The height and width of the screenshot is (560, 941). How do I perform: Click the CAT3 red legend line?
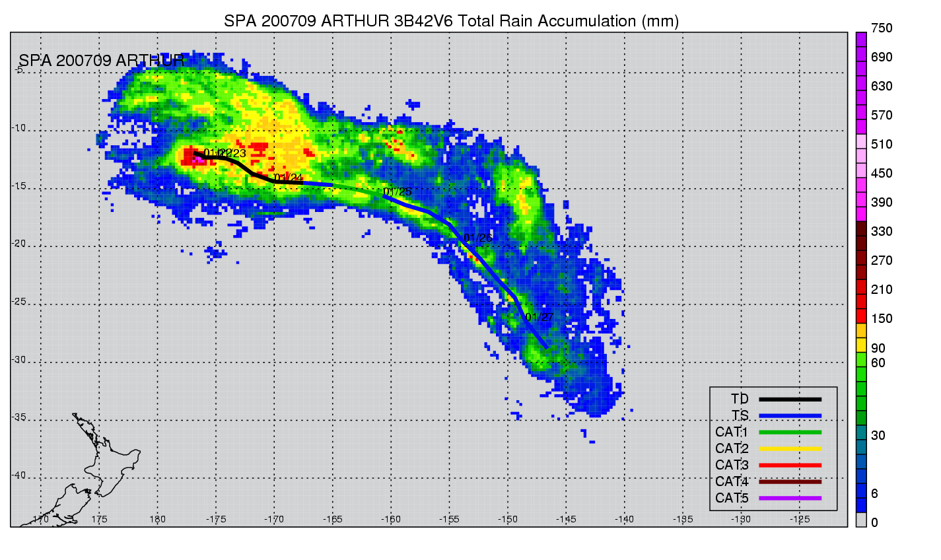790,466
